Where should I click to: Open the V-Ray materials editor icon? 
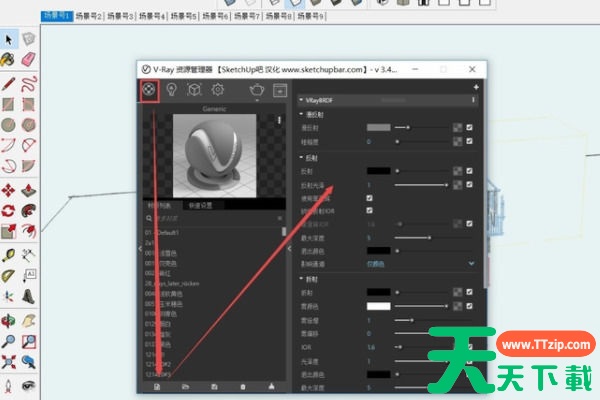(149, 90)
